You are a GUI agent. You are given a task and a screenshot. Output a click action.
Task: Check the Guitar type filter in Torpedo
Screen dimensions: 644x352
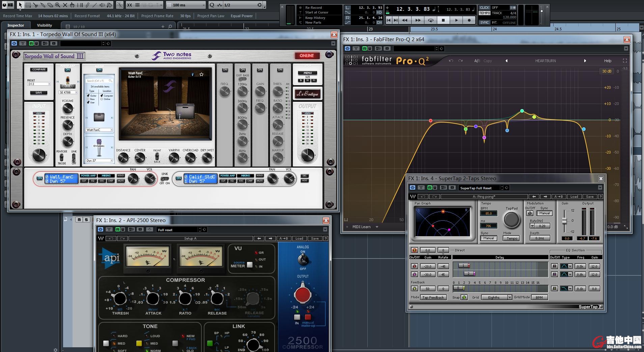pyautogui.click(x=88, y=96)
